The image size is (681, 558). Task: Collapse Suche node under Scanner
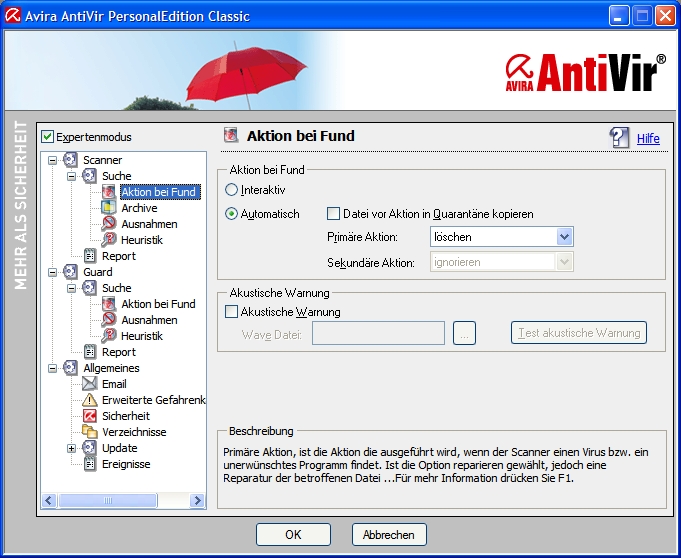pyautogui.click(x=71, y=176)
